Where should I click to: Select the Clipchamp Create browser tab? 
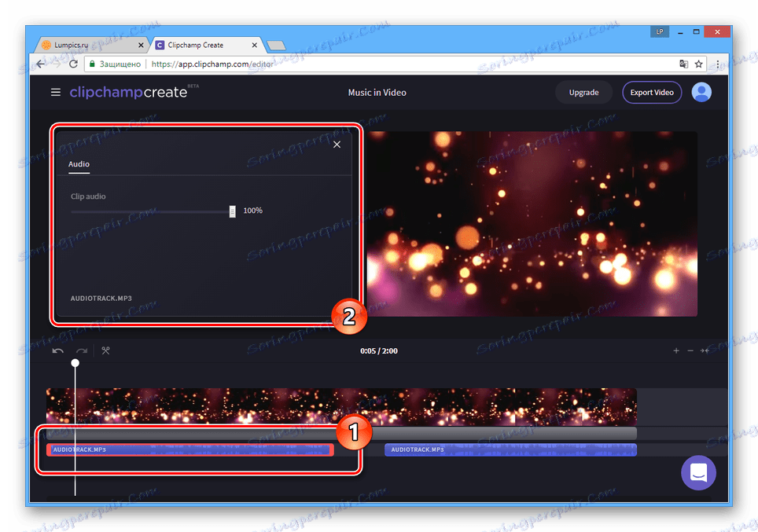pos(207,45)
